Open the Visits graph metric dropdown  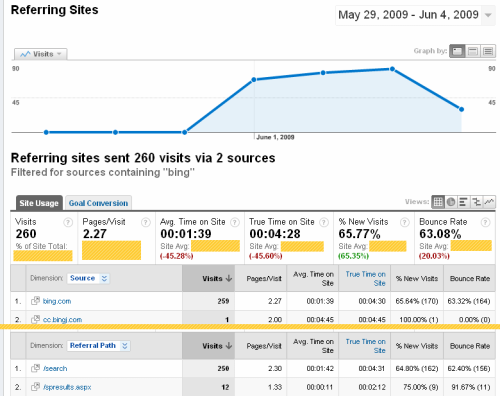coord(41,54)
